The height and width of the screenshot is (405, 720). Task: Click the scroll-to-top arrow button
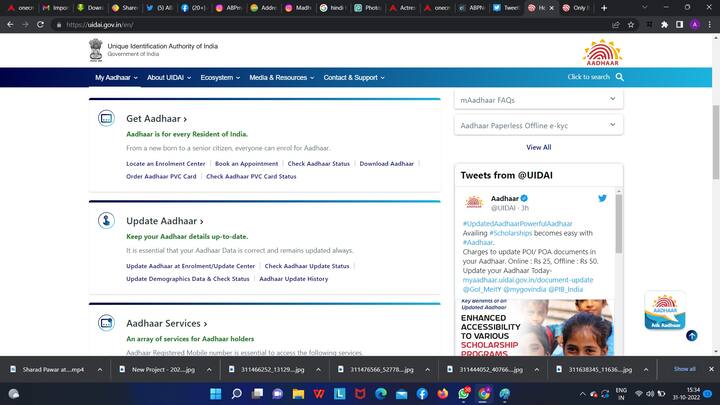pyautogui.click(x=691, y=336)
